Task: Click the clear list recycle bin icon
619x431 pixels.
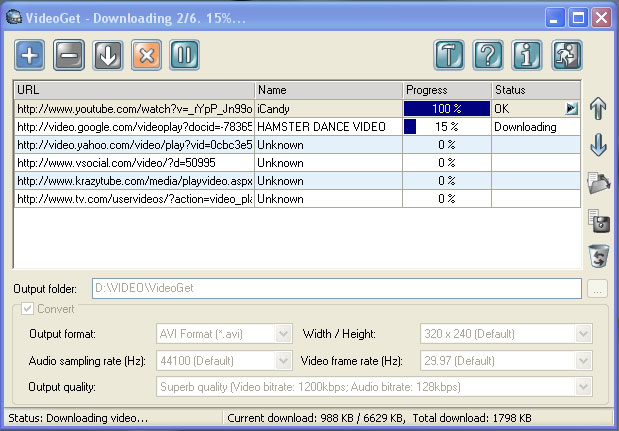Action: [x=598, y=255]
